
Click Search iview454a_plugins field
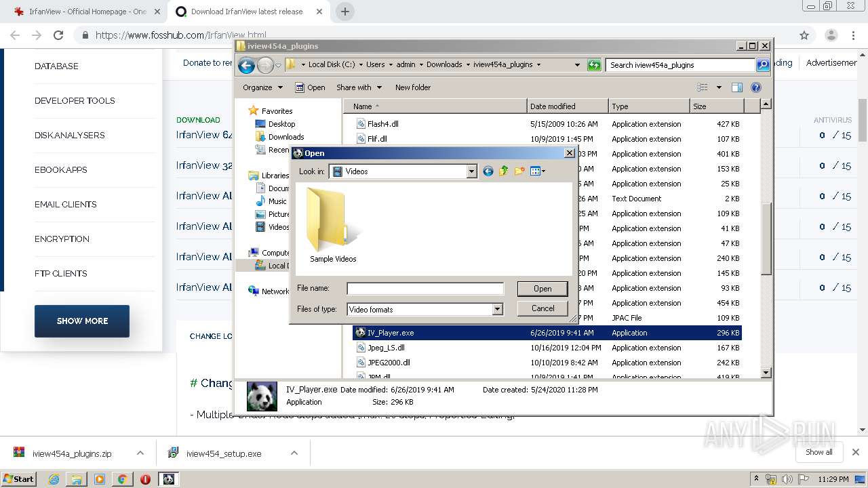pos(681,65)
